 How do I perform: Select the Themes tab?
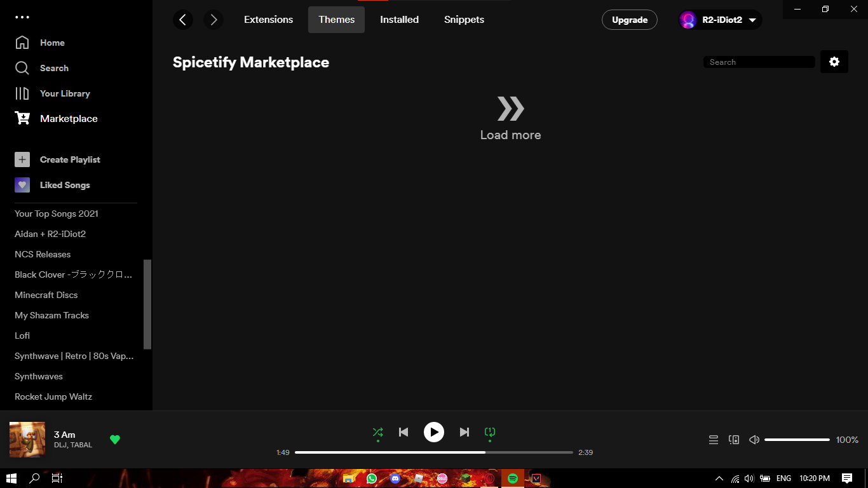pyautogui.click(x=337, y=20)
